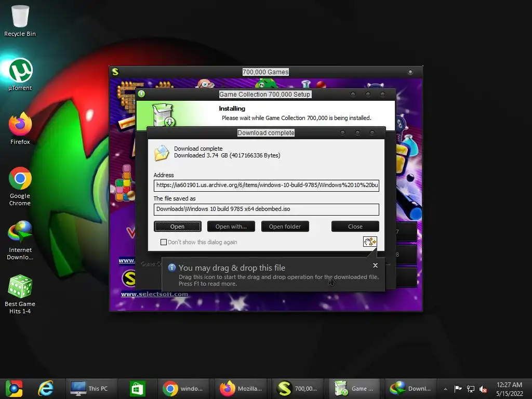Screen dimensions: 532x399
Task: Open the clock showing 12:27 AM
Action: 509,389
